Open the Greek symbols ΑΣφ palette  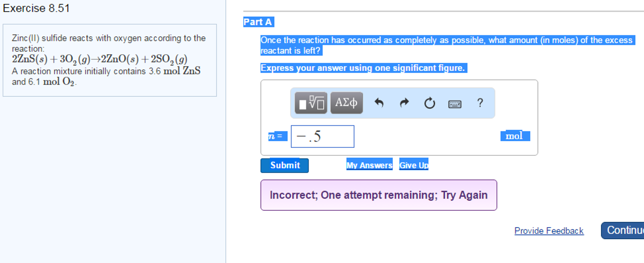click(346, 103)
